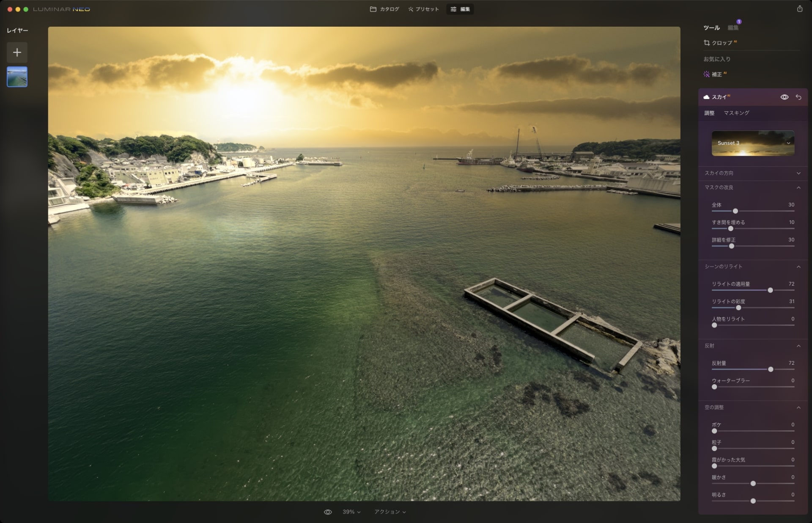Toggle Sky AI effect visibility eye
Viewport: 812px width, 523px height.
coord(784,97)
